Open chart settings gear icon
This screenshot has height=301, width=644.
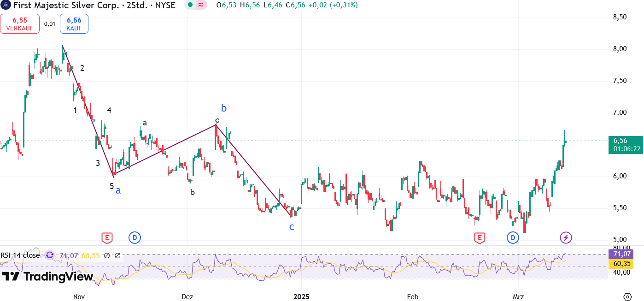(627, 296)
